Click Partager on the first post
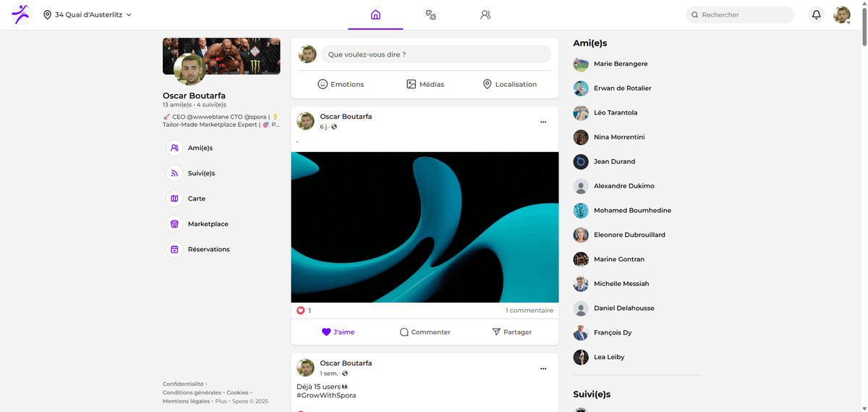This screenshot has height=412, width=868. coord(511,332)
